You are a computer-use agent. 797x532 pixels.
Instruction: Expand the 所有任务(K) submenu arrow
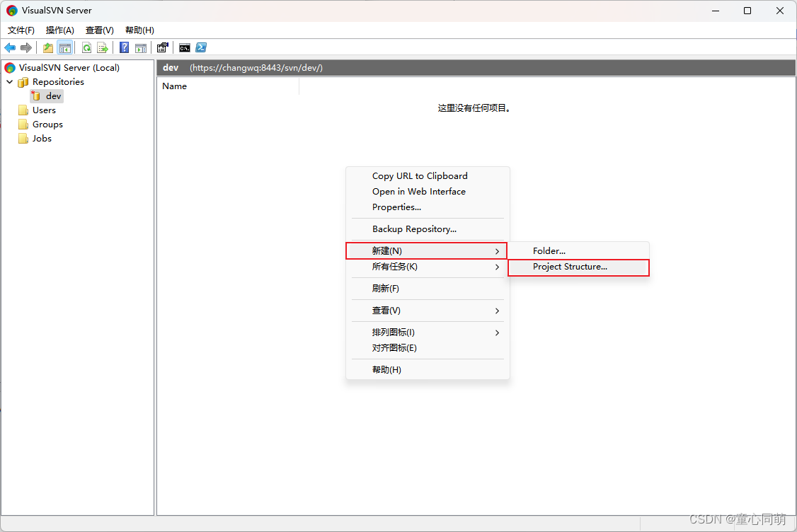click(497, 267)
